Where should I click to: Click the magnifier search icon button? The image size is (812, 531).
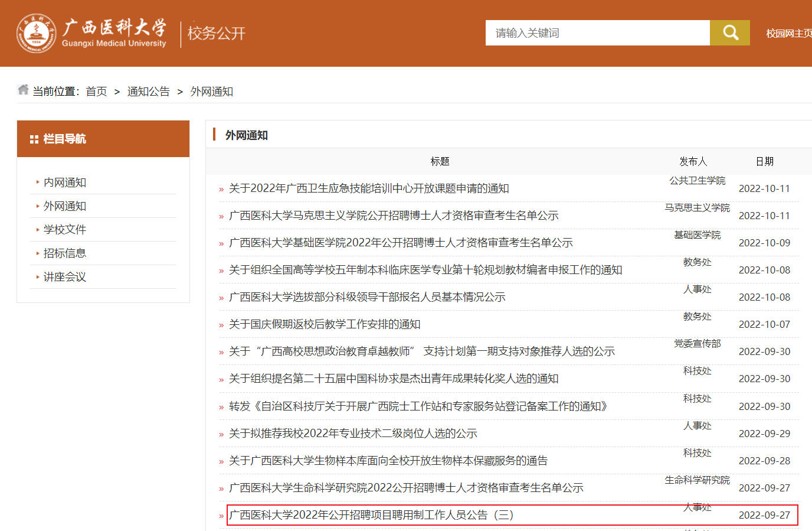(730, 33)
